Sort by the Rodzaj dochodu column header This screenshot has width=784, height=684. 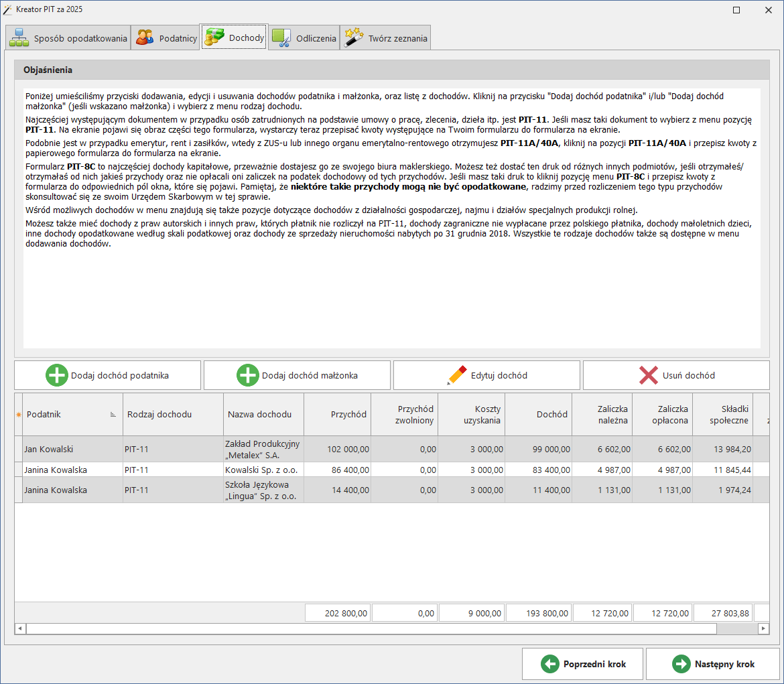(173, 415)
